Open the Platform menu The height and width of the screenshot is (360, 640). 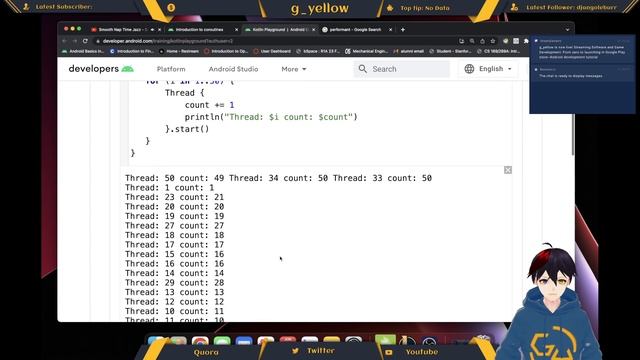coord(171,69)
